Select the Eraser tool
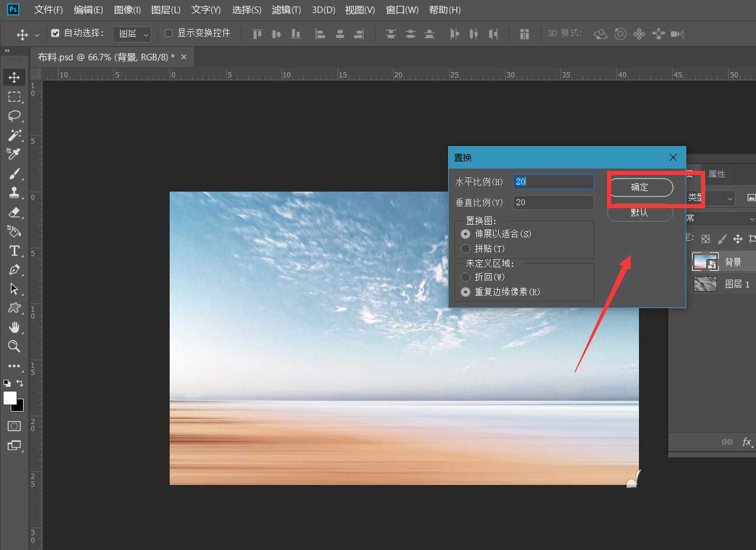Image resolution: width=756 pixels, height=550 pixels. pyautogui.click(x=14, y=212)
